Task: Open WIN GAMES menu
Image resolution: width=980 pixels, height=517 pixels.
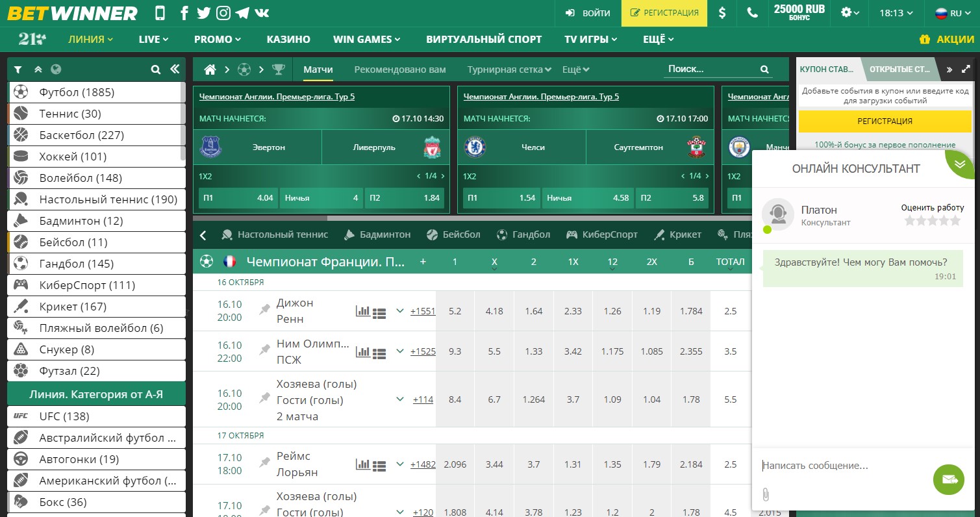Action: click(x=366, y=39)
